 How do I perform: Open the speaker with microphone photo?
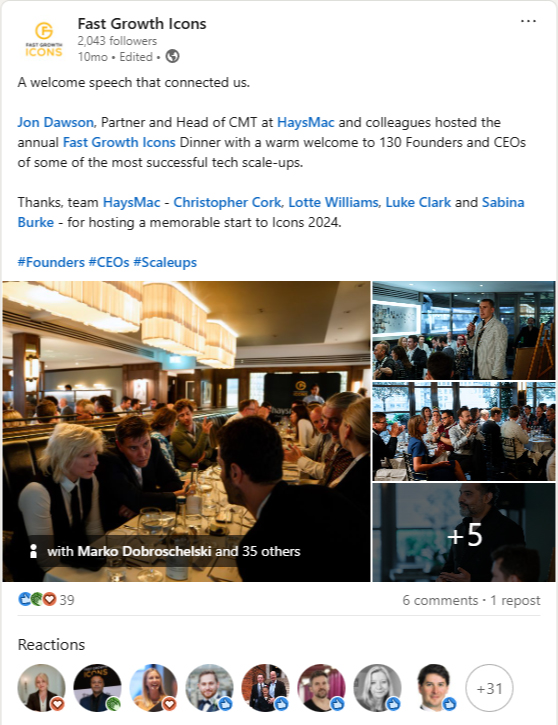pos(464,330)
